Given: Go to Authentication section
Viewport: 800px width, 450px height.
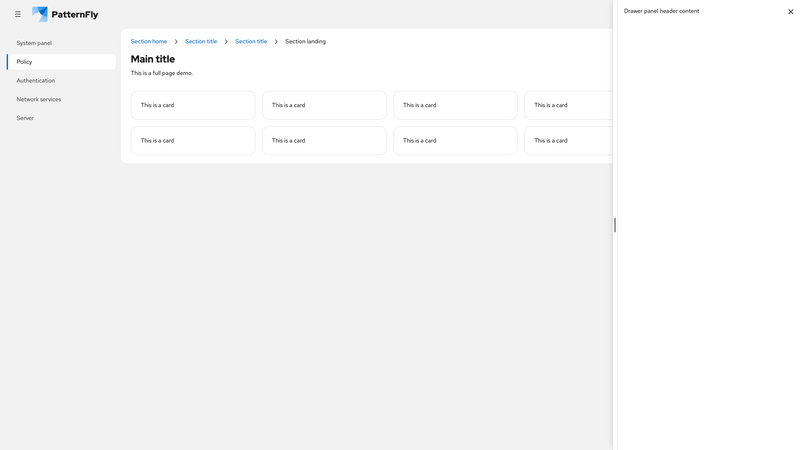Looking at the screenshot, I should (x=61, y=81).
